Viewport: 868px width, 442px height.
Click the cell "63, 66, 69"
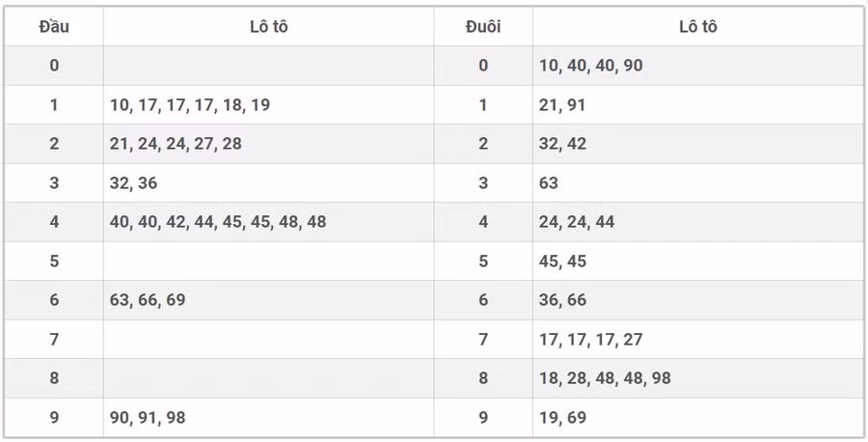pos(148,300)
